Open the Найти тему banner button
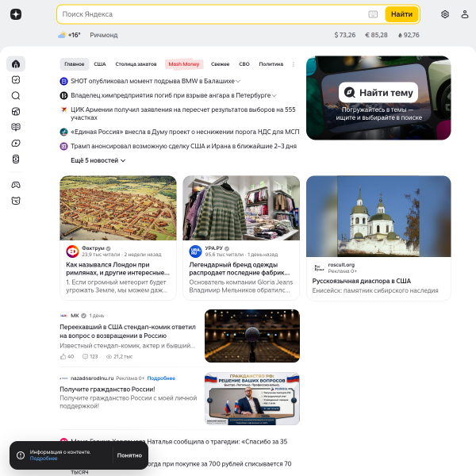 (378, 92)
